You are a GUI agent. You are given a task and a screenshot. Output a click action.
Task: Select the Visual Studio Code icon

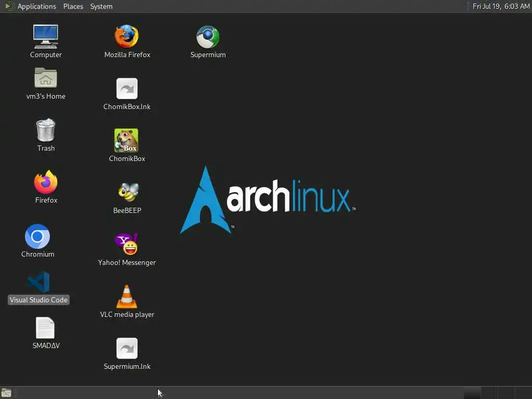[38, 282]
